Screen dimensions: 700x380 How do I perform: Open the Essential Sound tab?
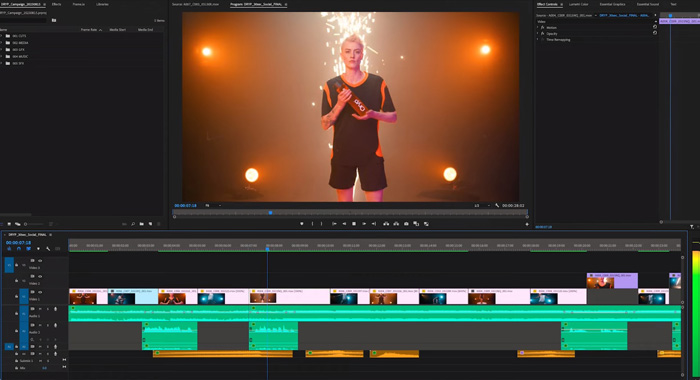648,4
